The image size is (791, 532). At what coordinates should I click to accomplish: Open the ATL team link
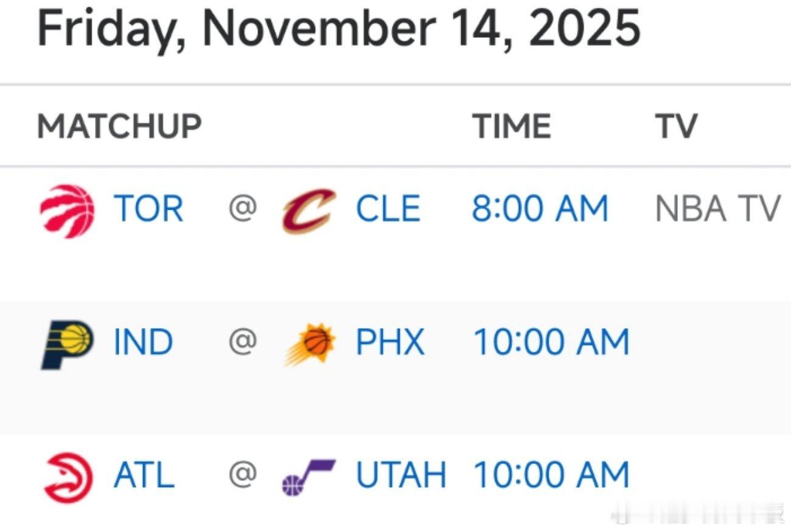(x=144, y=475)
